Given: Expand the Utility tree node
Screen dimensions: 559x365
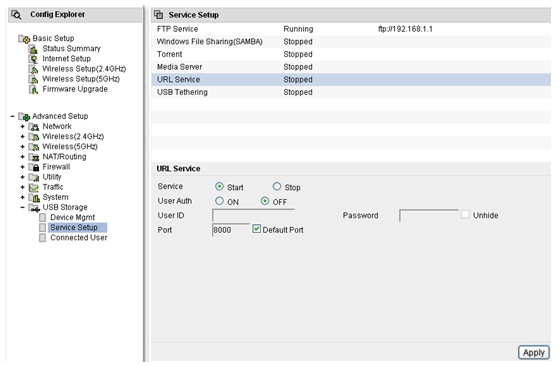Looking at the screenshot, I should click(x=22, y=177).
